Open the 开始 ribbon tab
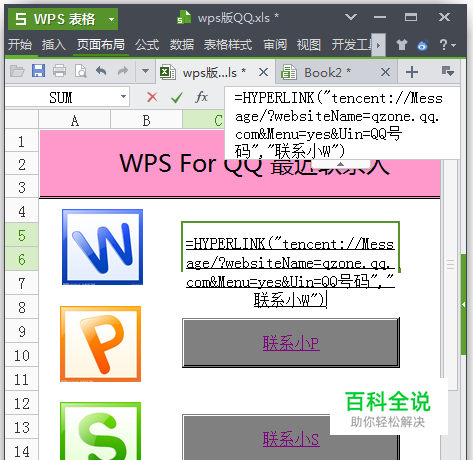Screen dimensions: 473x460 pyautogui.click(x=20, y=45)
